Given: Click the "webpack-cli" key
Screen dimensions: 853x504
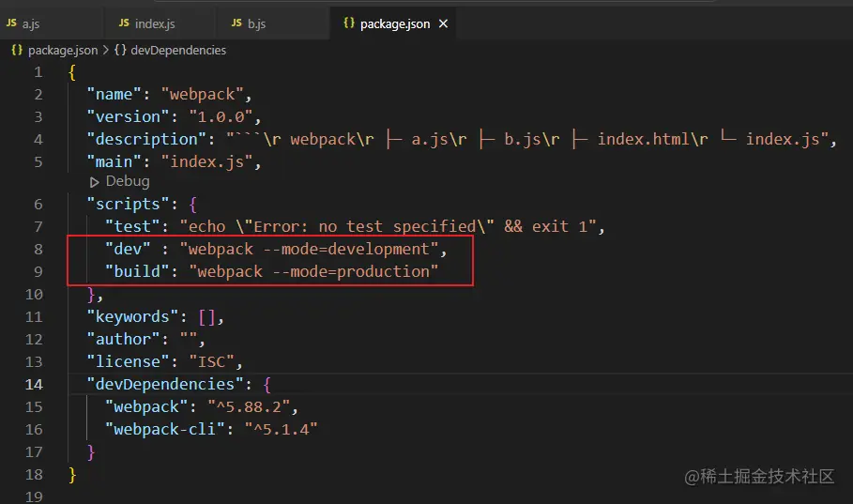Looking at the screenshot, I should click(x=165, y=430).
